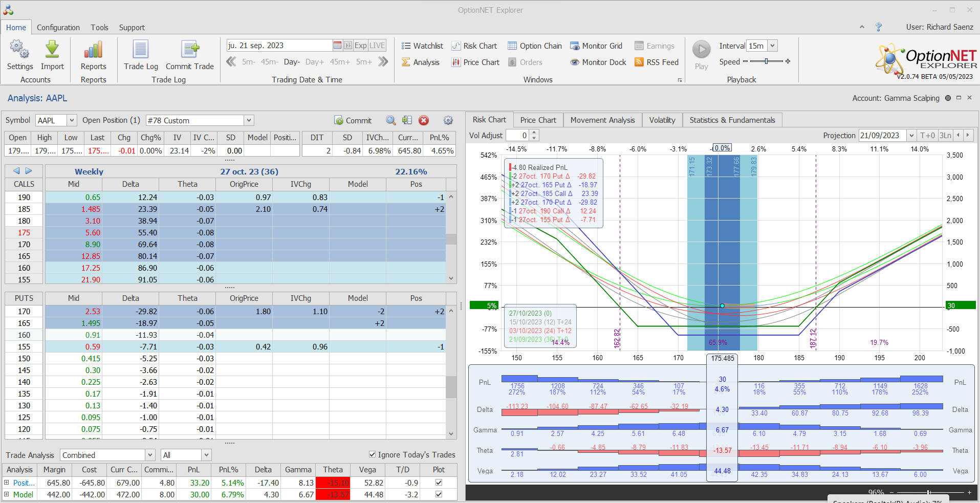Image resolution: width=980 pixels, height=503 pixels.
Task: Expand the Position row in analysis table
Action: 7,482
